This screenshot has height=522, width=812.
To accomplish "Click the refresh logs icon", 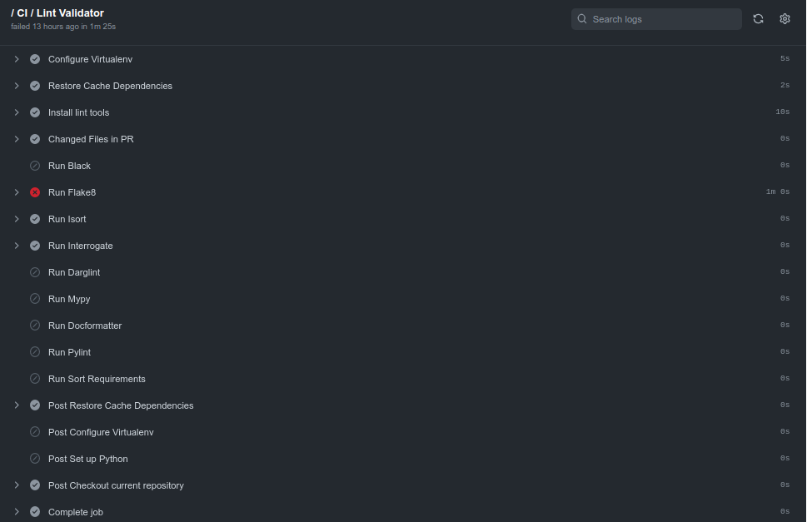I will point(758,18).
